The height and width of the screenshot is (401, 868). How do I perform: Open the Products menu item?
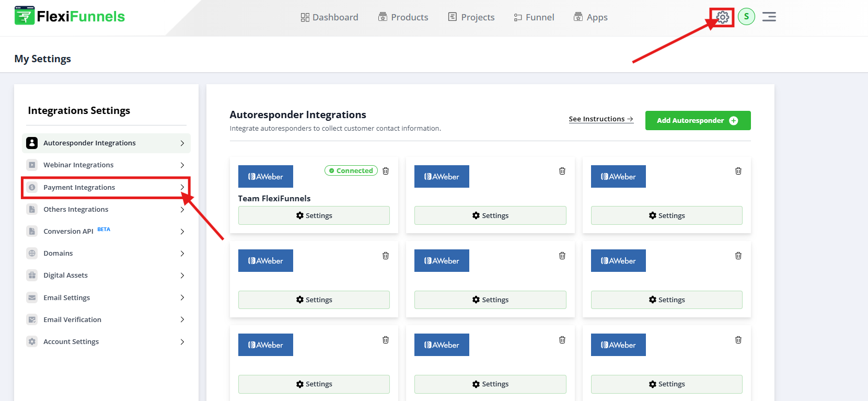(x=403, y=17)
